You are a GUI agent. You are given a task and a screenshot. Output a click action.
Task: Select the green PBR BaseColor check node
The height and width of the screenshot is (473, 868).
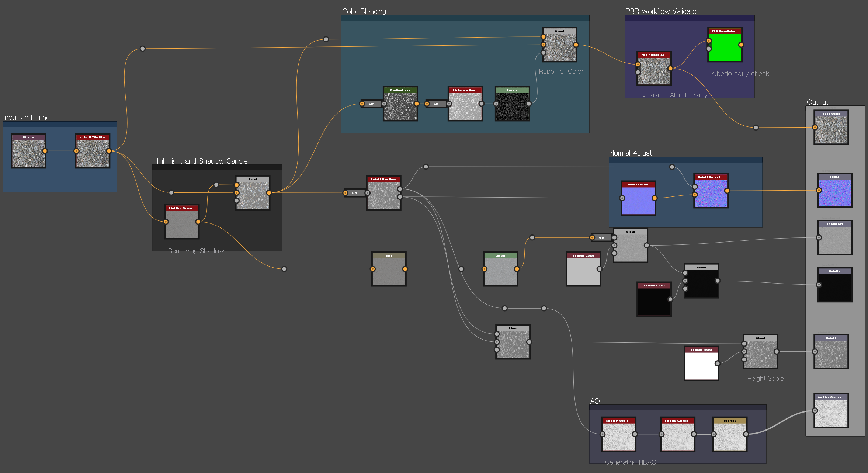[x=725, y=47]
